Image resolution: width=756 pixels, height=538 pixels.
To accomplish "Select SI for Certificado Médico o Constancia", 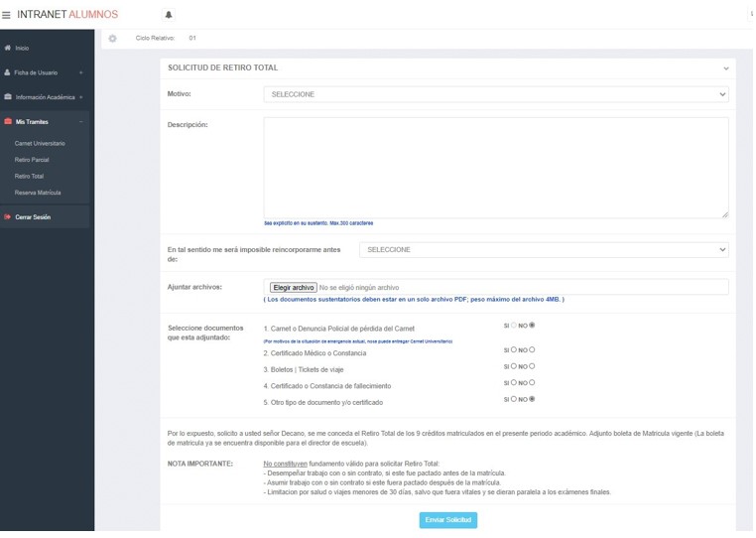I will pyautogui.click(x=513, y=349).
